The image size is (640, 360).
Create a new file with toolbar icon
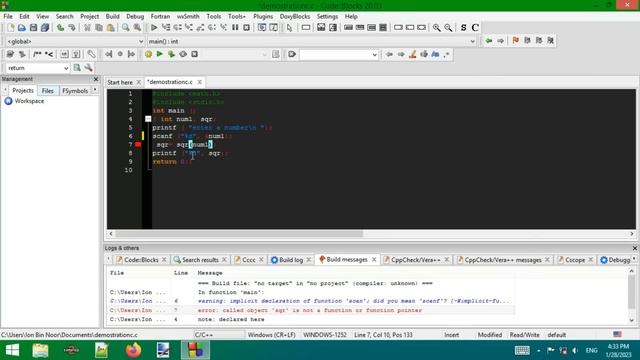click(11, 28)
